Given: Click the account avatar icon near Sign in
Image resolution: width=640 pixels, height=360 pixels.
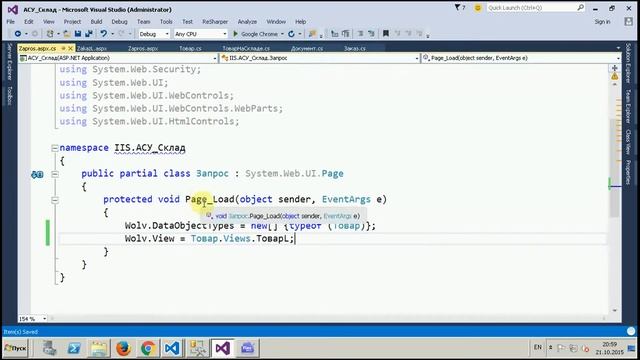Looking at the screenshot, I should point(629,22).
